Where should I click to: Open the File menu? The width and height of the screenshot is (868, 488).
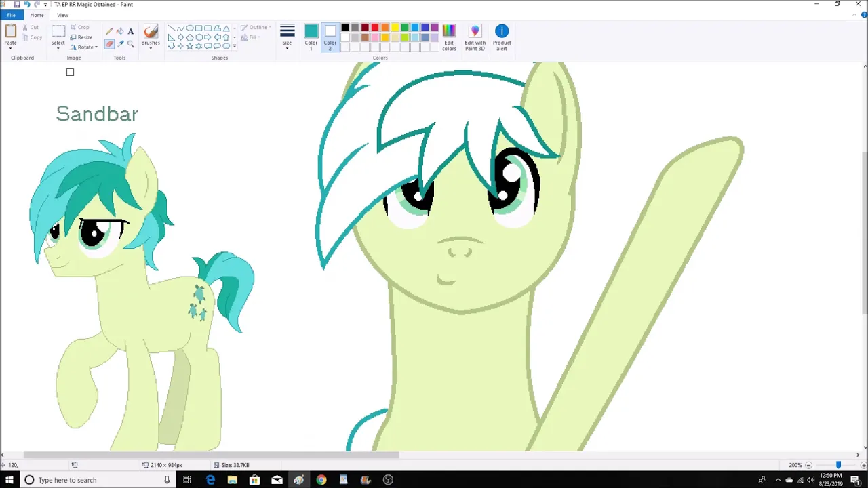coord(12,15)
